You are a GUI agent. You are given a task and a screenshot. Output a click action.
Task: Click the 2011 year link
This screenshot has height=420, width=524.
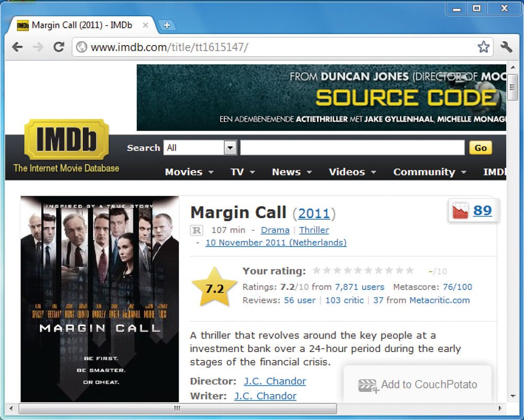click(314, 213)
